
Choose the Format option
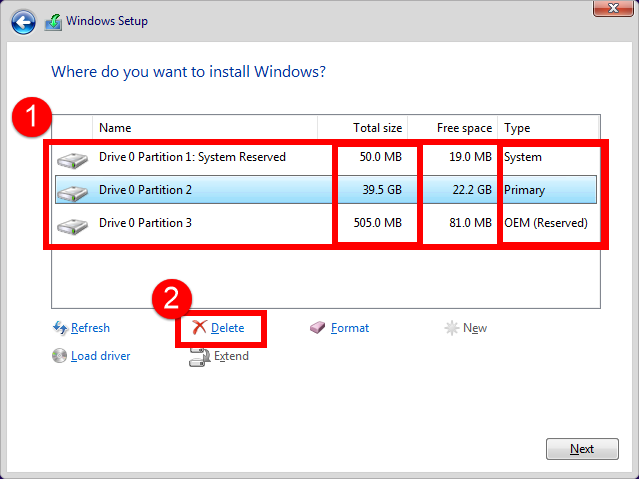pos(350,328)
